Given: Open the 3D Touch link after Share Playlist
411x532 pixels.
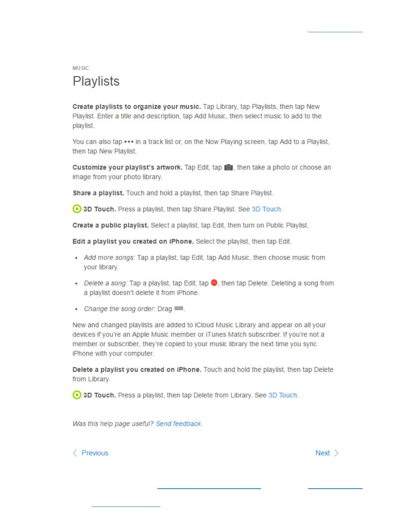Looking at the screenshot, I should pyautogui.click(x=266, y=209).
